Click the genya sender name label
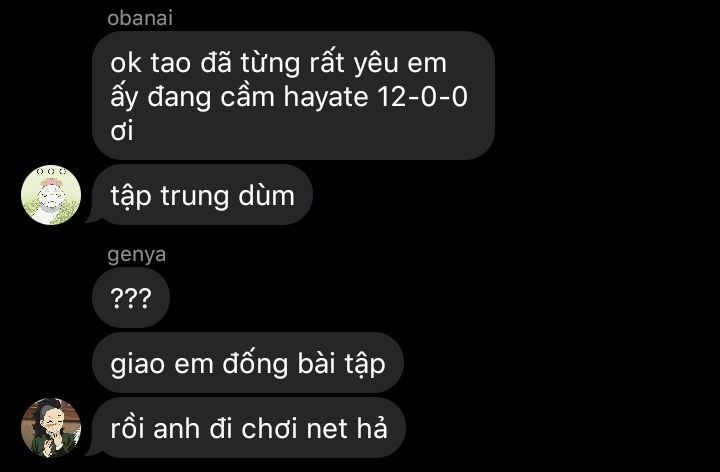 click(x=136, y=255)
